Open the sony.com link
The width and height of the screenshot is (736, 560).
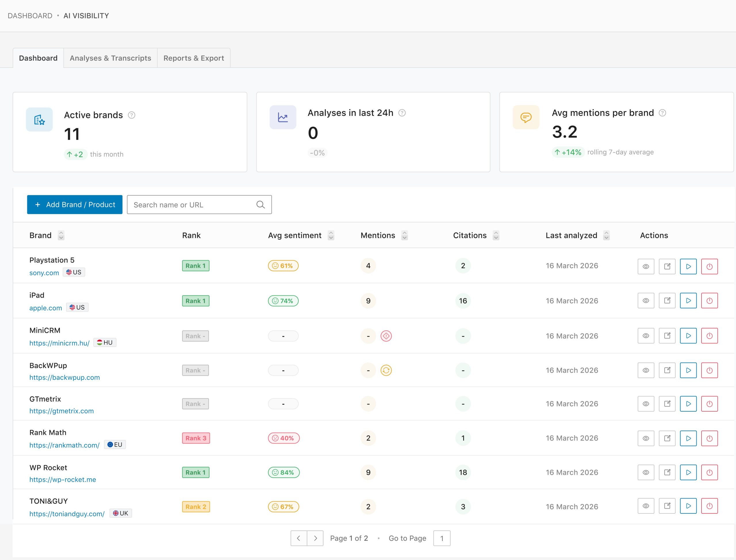pos(44,273)
